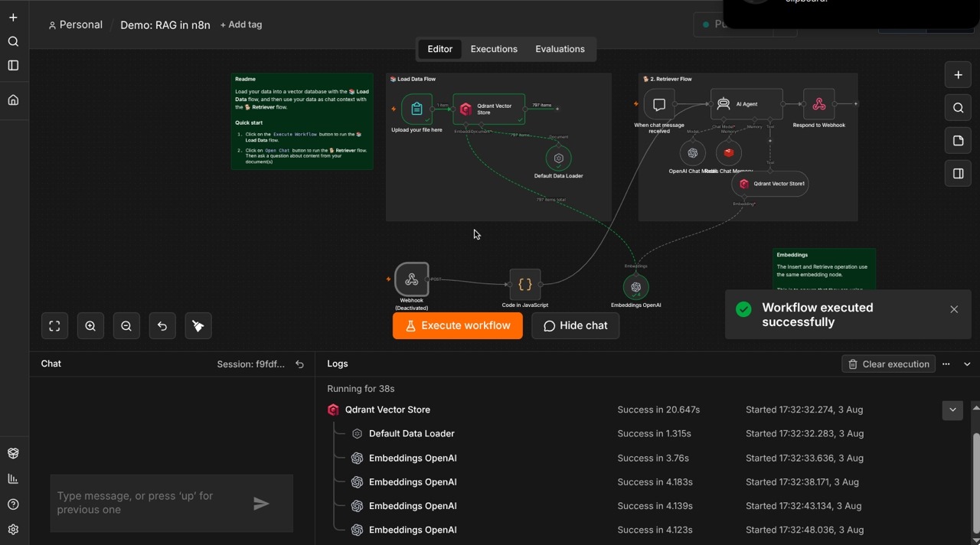Click the Add tag link
The height and width of the screenshot is (545, 980).
pyautogui.click(x=241, y=24)
